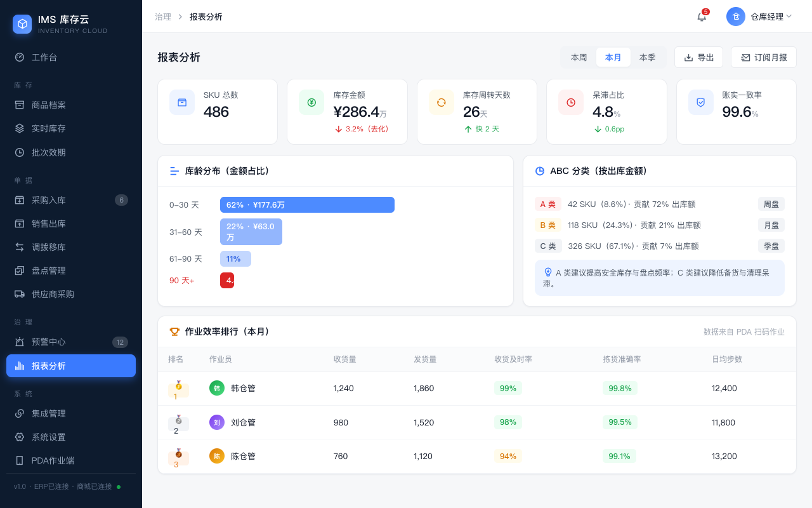Click the 0–30 天 blue bar

307,204
